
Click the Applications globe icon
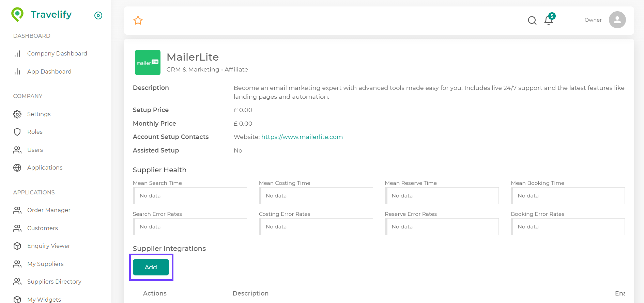[x=17, y=168]
